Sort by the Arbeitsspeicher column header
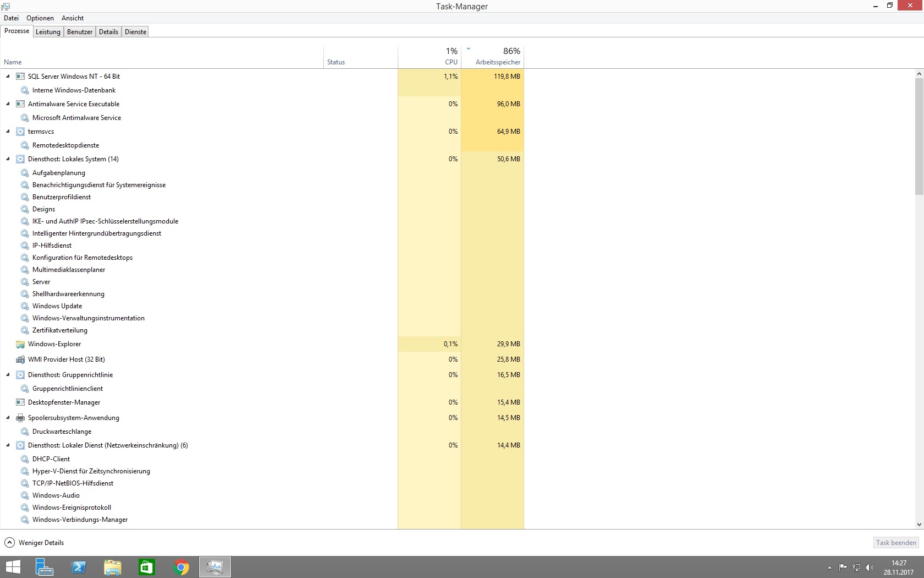Screen dimensions: 924x578 (492, 57)
